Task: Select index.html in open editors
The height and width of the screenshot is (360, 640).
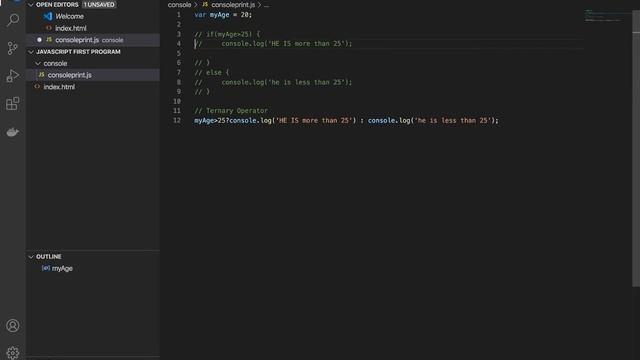Action: point(71,28)
